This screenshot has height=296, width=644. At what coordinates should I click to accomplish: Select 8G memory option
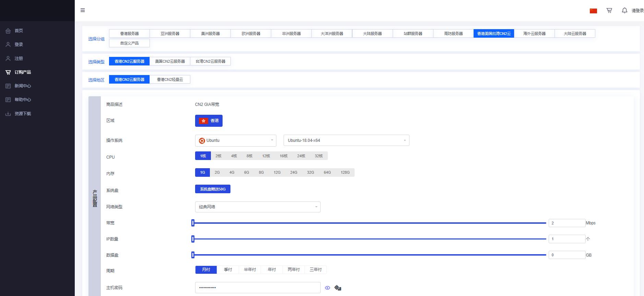[261, 172]
